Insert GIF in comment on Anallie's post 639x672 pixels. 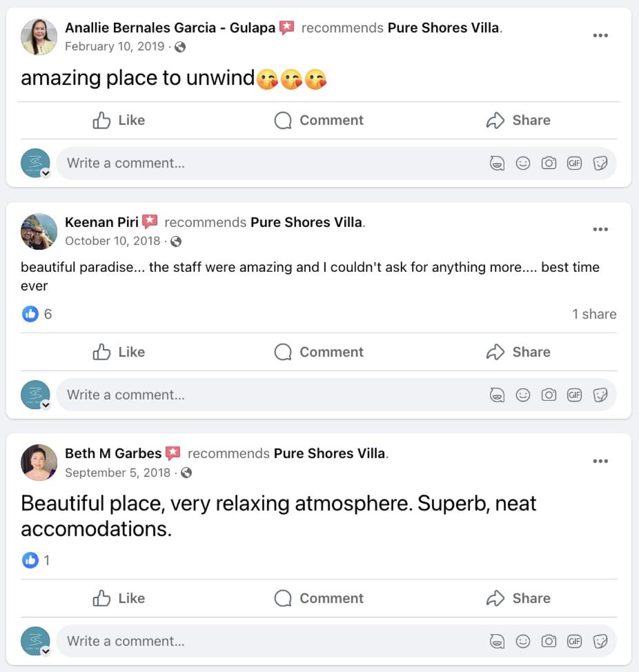point(574,164)
